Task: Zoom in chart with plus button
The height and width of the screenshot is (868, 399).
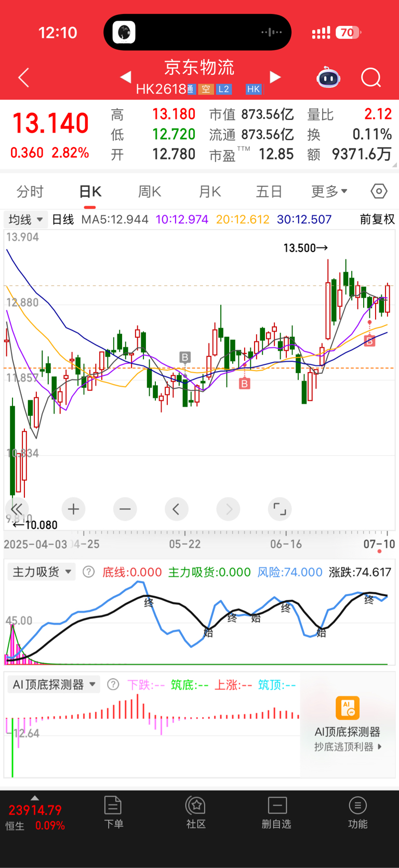Action: [x=73, y=509]
